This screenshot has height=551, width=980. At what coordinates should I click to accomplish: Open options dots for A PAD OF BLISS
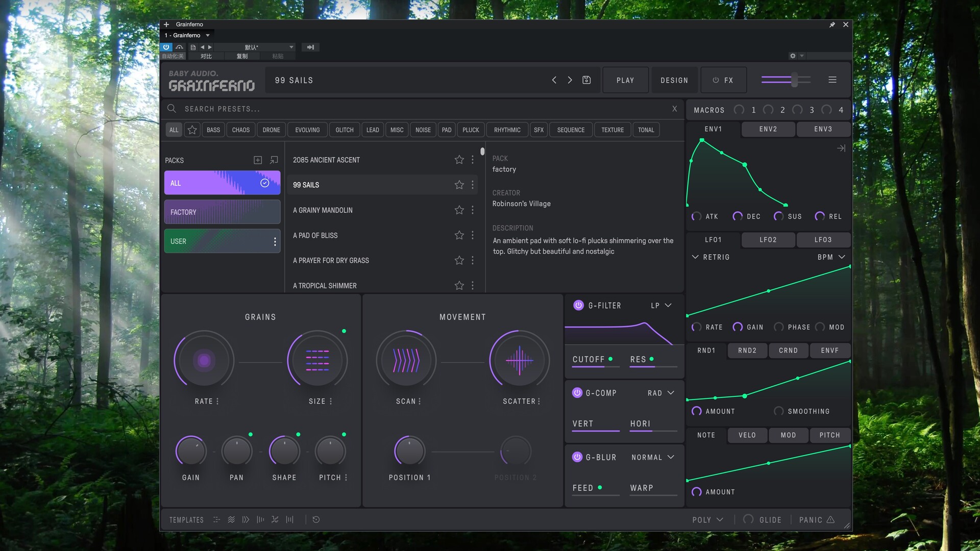click(473, 235)
